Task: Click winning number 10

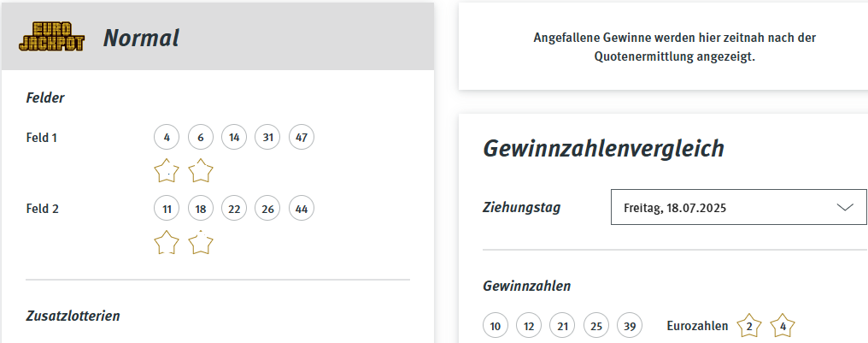Action: click(496, 326)
